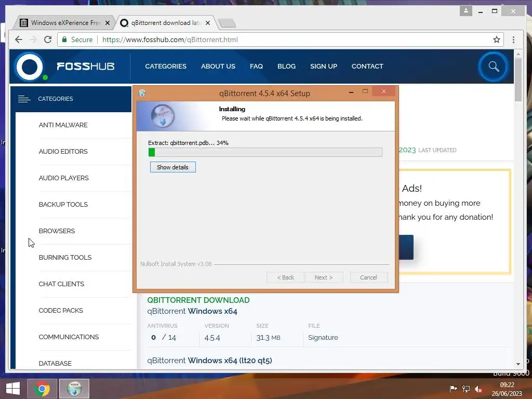532x399 pixels.
Task: Click the installer progress bar
Action: click(x=265, y=152)
